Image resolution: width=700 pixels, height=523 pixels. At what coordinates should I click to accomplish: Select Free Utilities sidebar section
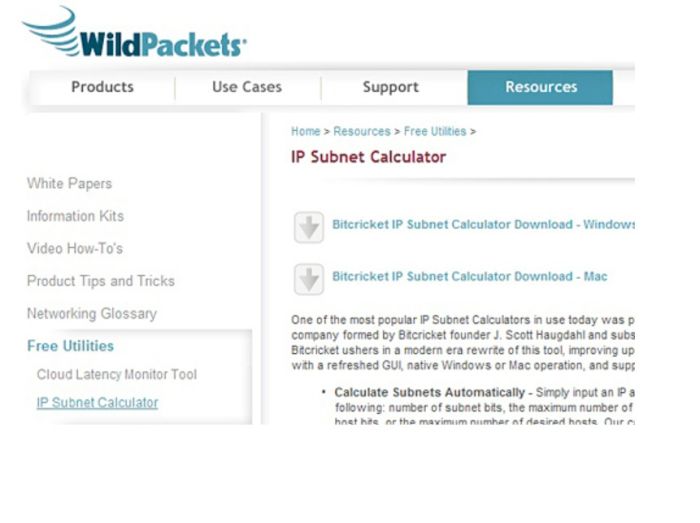(71, 346)
